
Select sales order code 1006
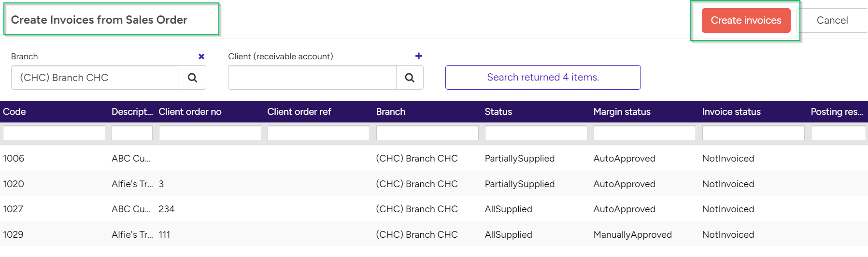tap(14, 158)
